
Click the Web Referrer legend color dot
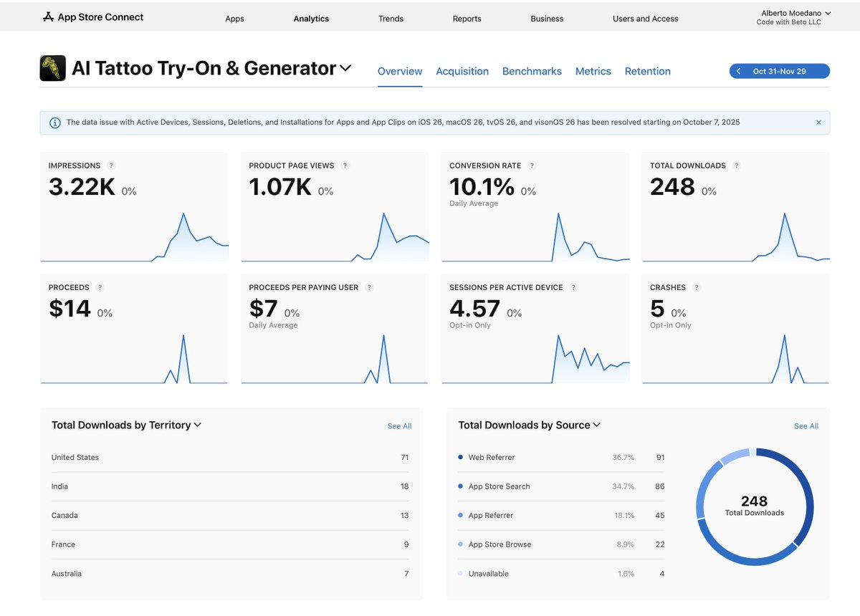pyautogui.click(x=460, y=457)
